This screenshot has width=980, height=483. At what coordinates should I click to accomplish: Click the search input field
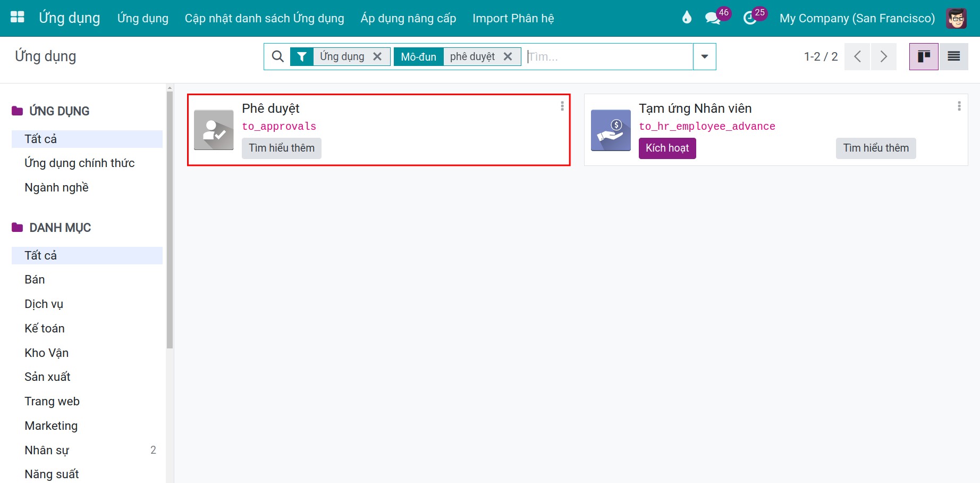pos(609,56)
